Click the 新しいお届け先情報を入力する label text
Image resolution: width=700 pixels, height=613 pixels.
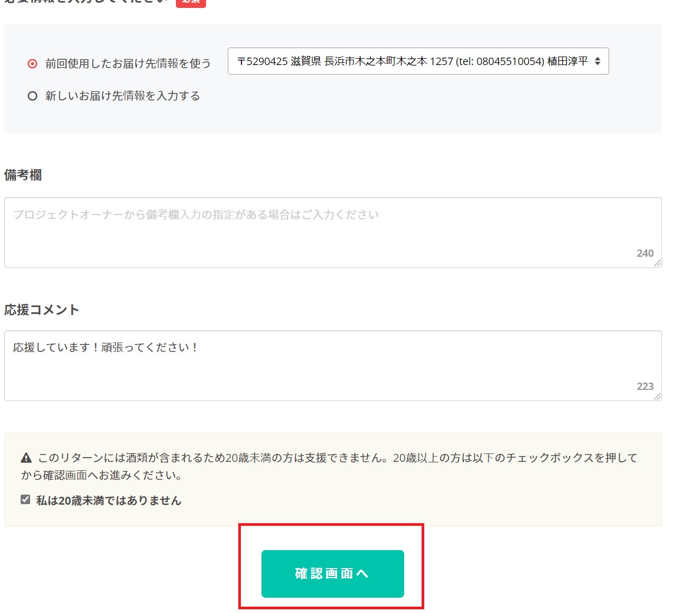pos(123,96)
